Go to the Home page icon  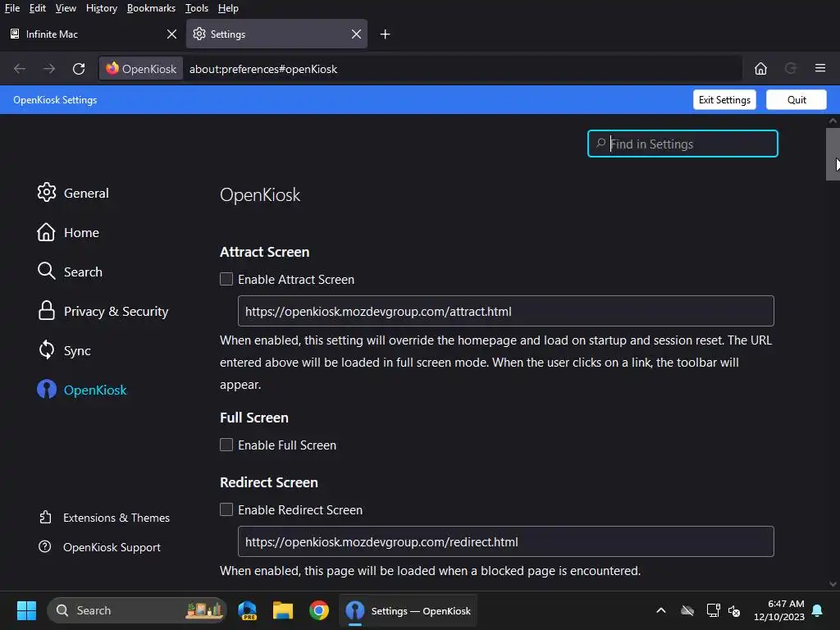(x=760, y=69)
